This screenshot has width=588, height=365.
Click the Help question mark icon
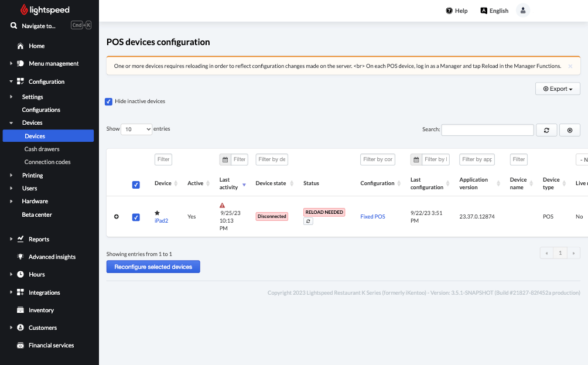tap(449, 11)
